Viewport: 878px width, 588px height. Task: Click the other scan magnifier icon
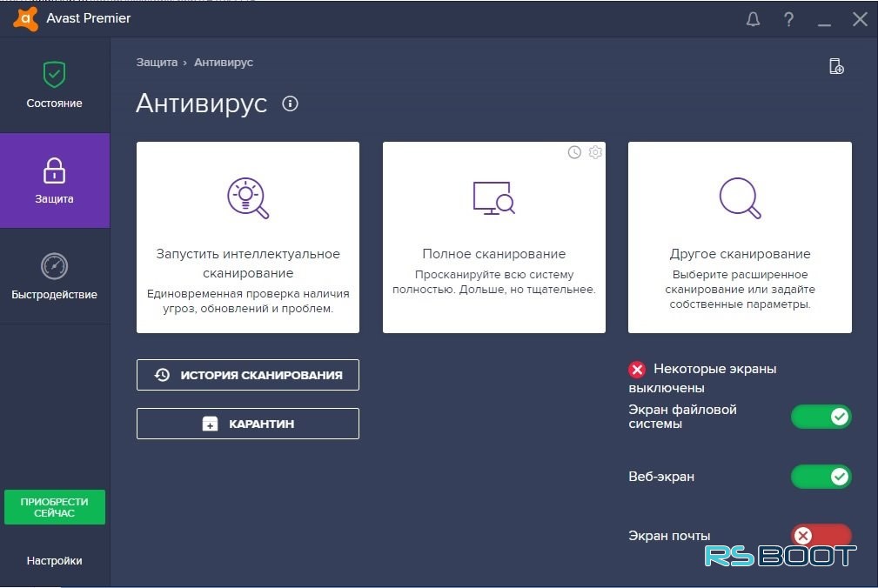pos(740,197)
